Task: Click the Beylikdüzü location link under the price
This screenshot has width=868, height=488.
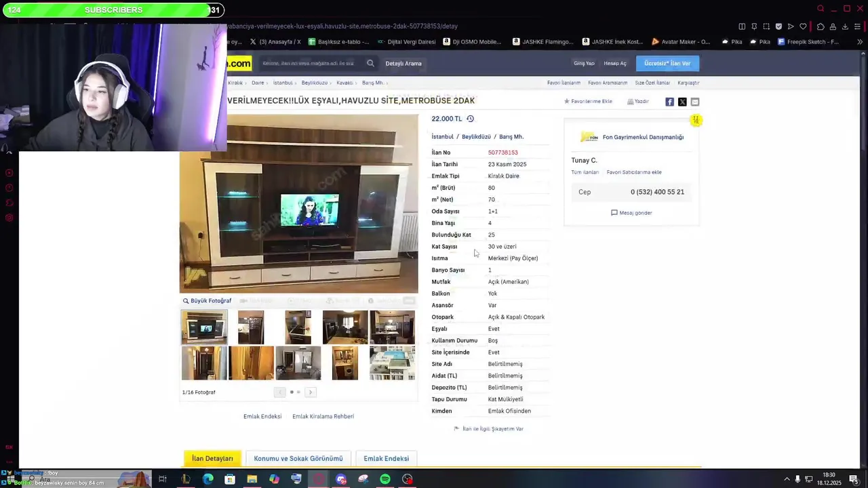Action: click(x=476, y=137)
